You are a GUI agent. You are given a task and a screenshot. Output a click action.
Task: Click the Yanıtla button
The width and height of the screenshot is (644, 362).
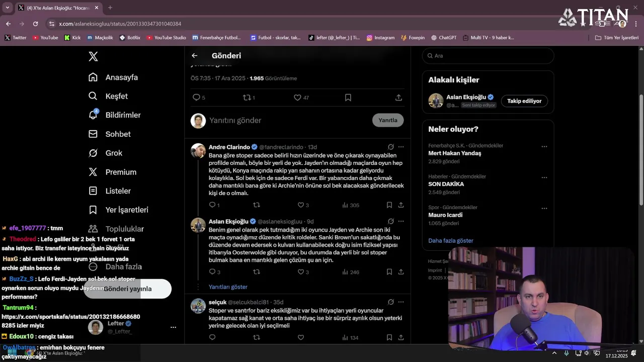(x=388, y=120)
